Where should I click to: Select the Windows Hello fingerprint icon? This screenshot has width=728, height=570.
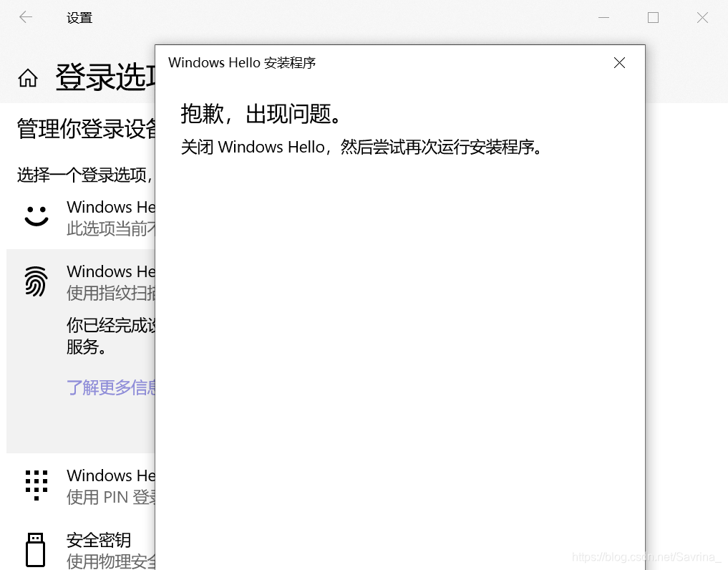[37, 281]
